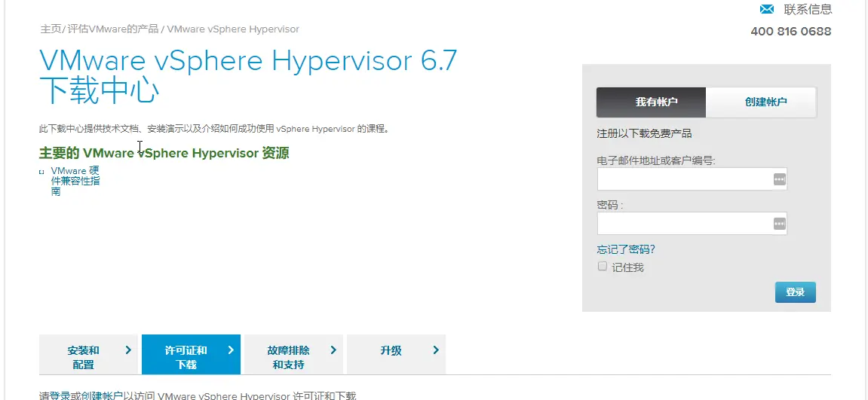
Task: Click the password manager icon in email field
Action: coord(780,179)
